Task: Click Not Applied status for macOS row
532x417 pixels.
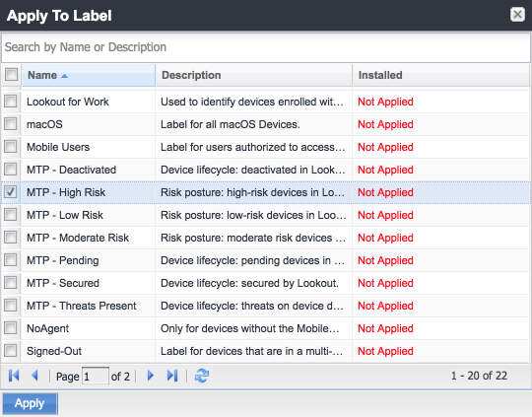Action: coord(385,124)
